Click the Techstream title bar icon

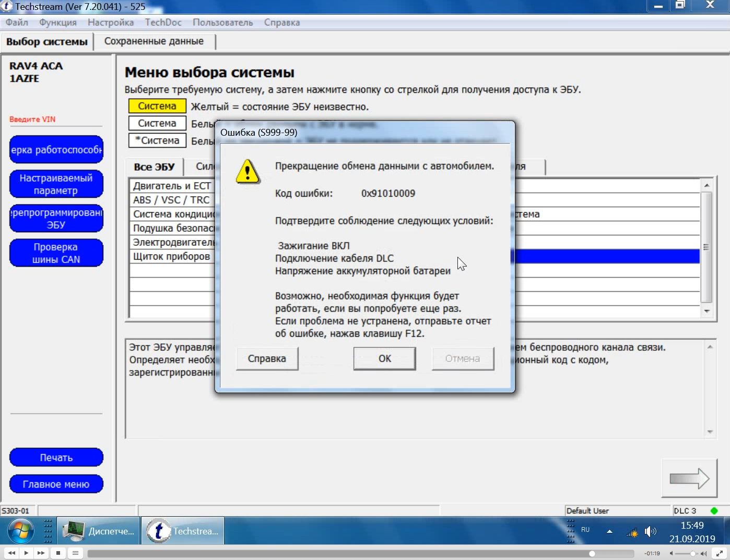pyautogui.click(x=7, y=6)
